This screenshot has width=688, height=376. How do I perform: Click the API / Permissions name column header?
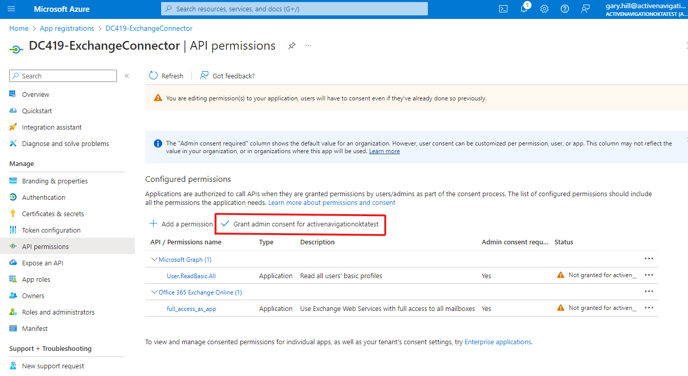(x=186, y=242)
